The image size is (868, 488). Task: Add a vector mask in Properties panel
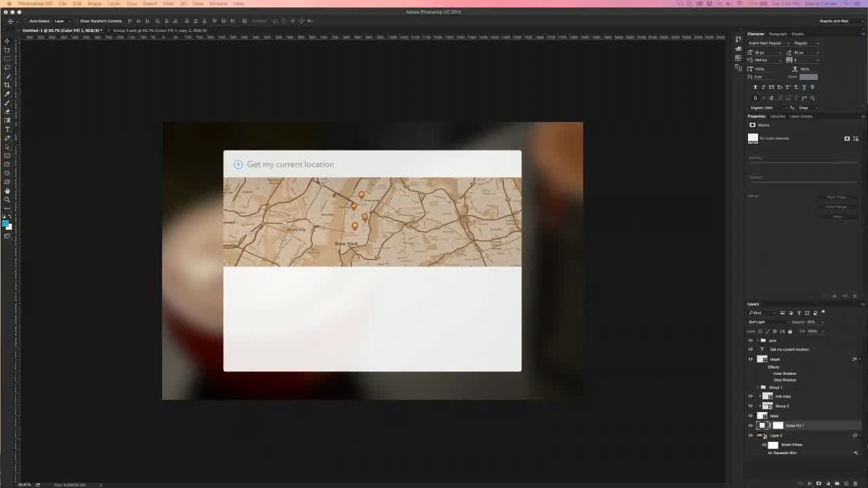point(856,138)
